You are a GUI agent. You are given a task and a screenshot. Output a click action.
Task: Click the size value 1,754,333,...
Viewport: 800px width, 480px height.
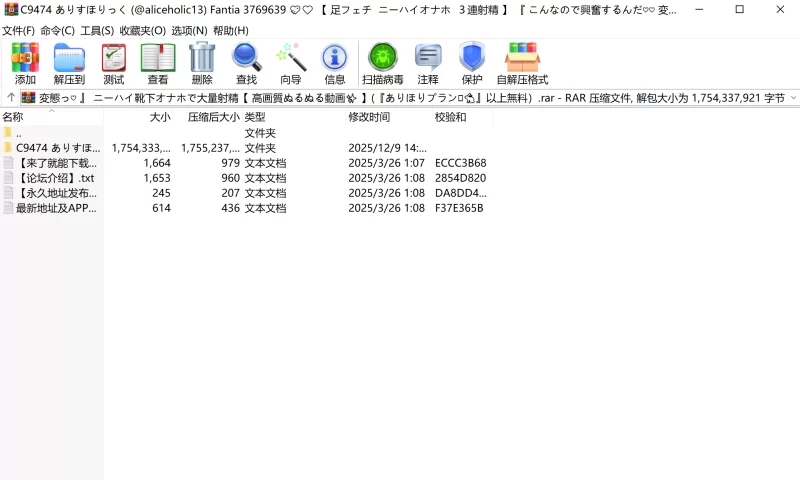(x=141, y=148)
